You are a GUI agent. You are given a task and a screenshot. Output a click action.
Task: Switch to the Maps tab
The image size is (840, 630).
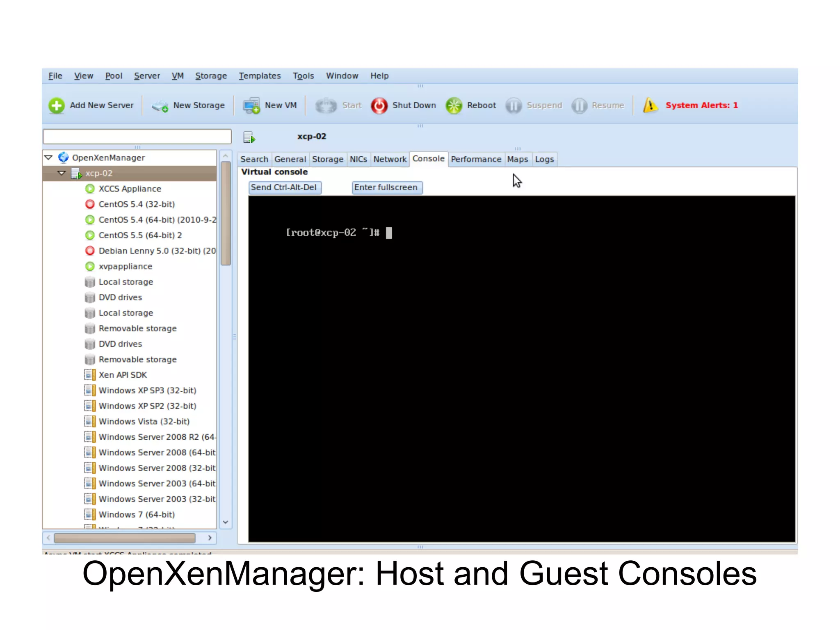tap(518, 159)
